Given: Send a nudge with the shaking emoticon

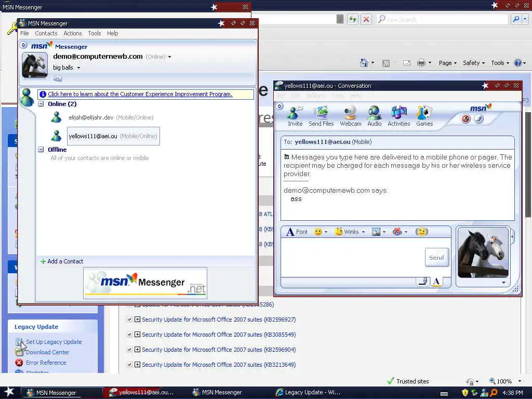Looking at the screenshot, I should [421, 232].
